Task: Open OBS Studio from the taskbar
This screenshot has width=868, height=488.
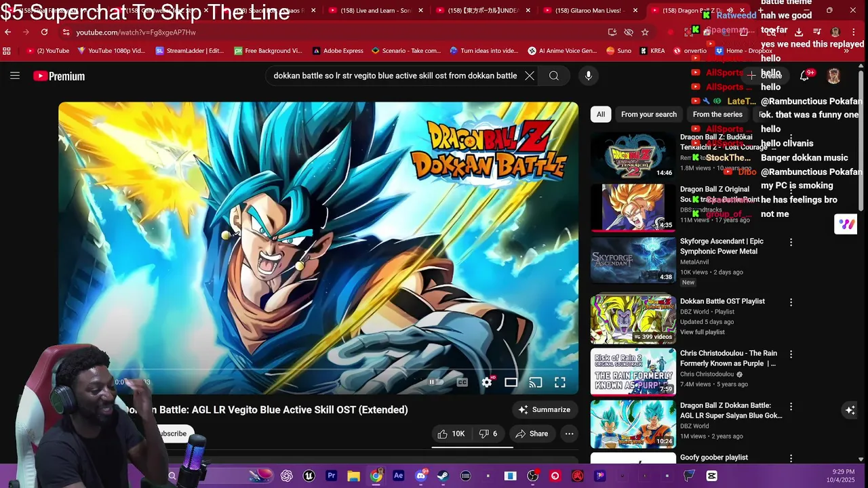Action: click(x=532, y=476)
